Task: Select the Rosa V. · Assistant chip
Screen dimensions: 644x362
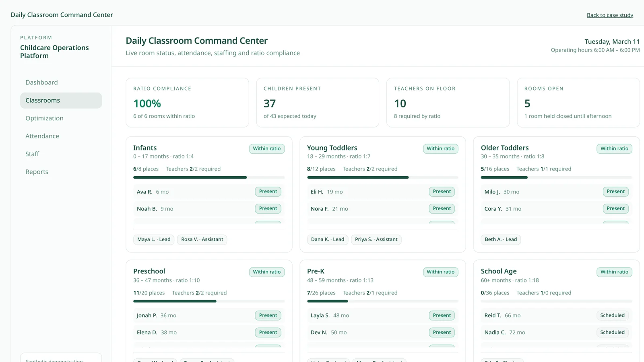Action: pos(202,239)
